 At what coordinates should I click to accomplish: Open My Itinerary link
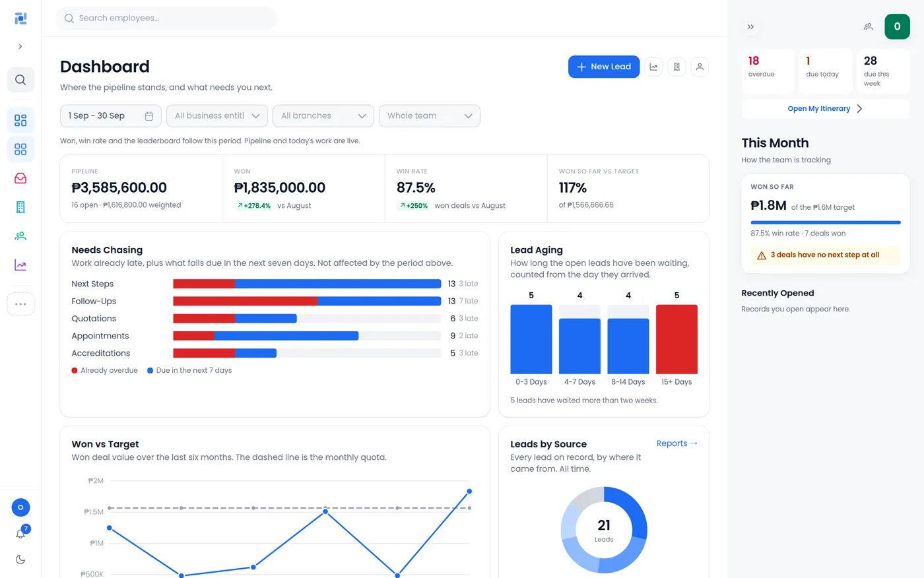825,109
